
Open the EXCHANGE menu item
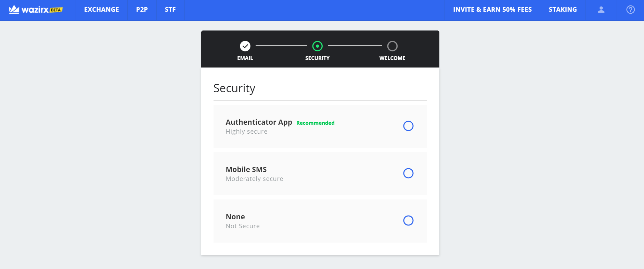tap(102, 10)
